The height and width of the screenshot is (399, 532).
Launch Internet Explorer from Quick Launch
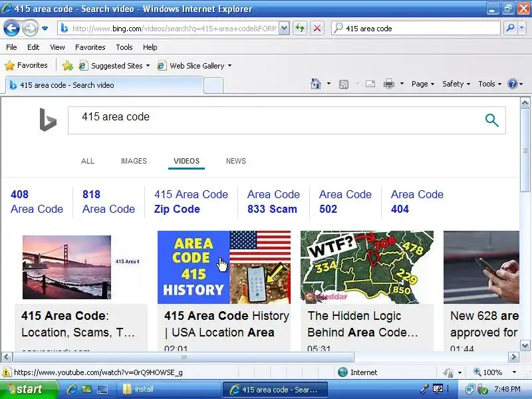tap(72, 389)
